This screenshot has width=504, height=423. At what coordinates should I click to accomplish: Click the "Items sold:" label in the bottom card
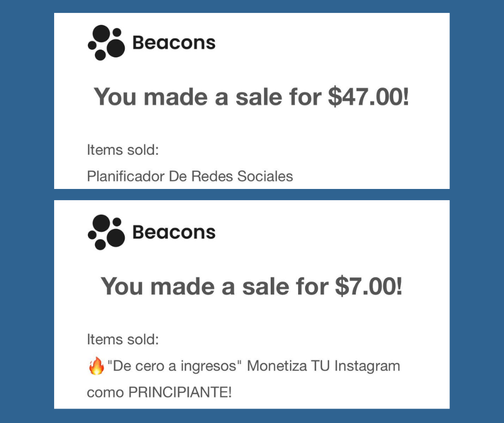point(123,339)
